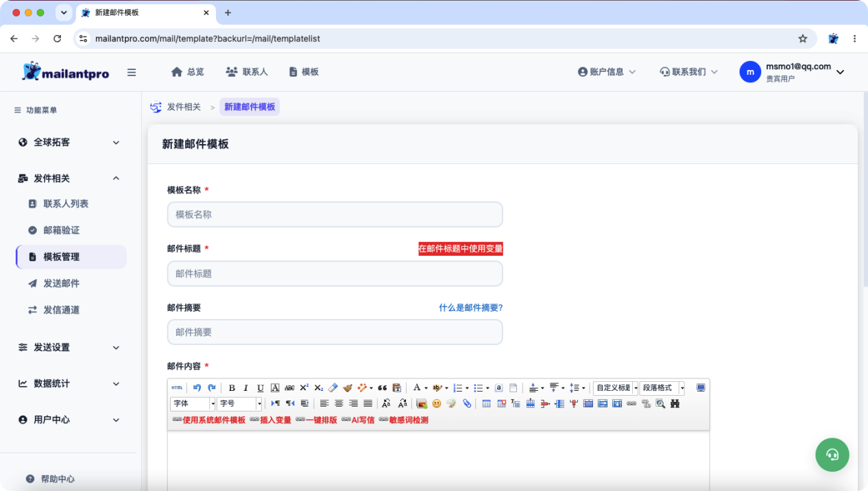Insert a table
This screenshot has width=868, height=491.
tap(486, 403)
